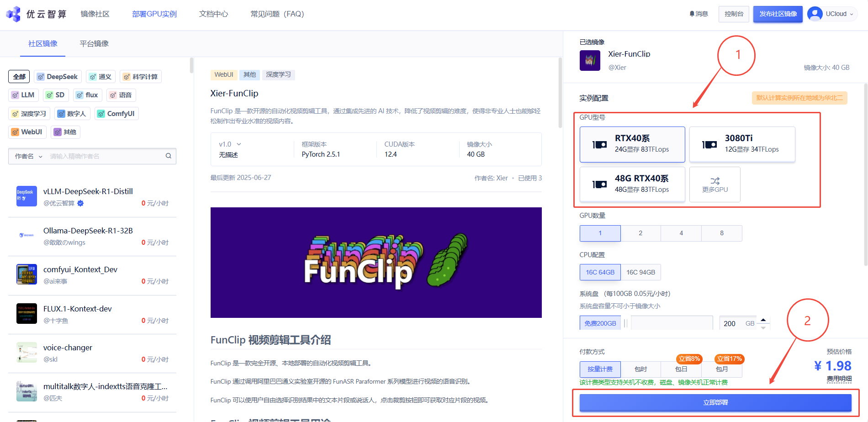This screenshot has width=868, height=422.
Task: Filter by the 通义 tag
Action: point(101,77)
